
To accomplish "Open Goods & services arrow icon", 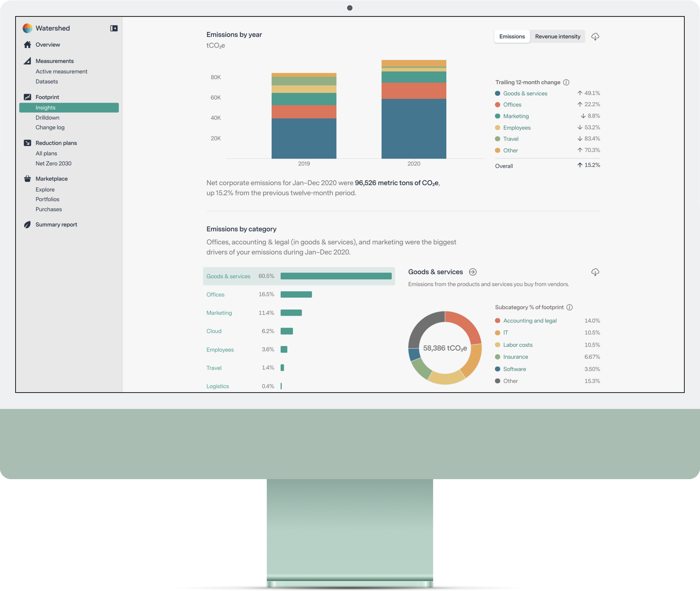I will (x=472, y=272).
